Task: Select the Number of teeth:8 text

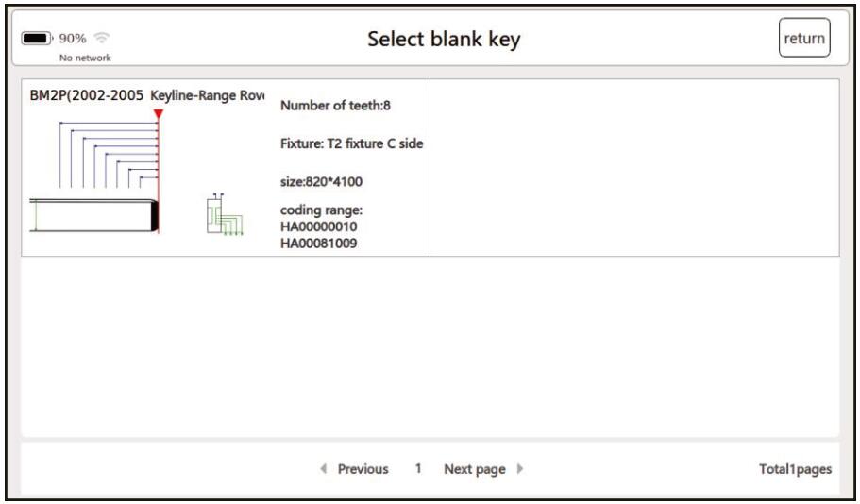Action: point(335,106)
